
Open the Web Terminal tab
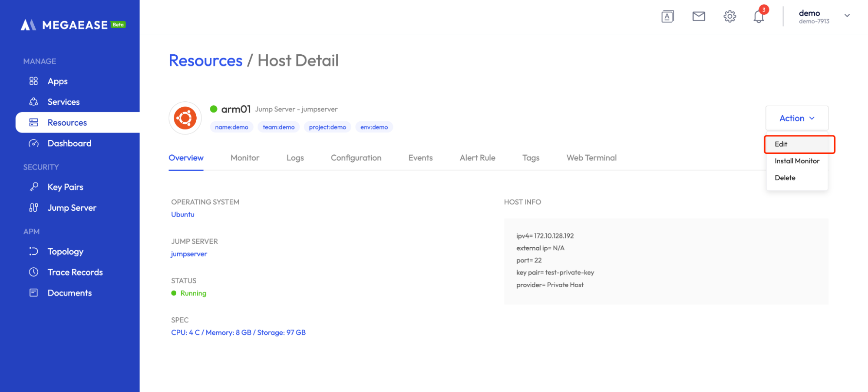591,158
